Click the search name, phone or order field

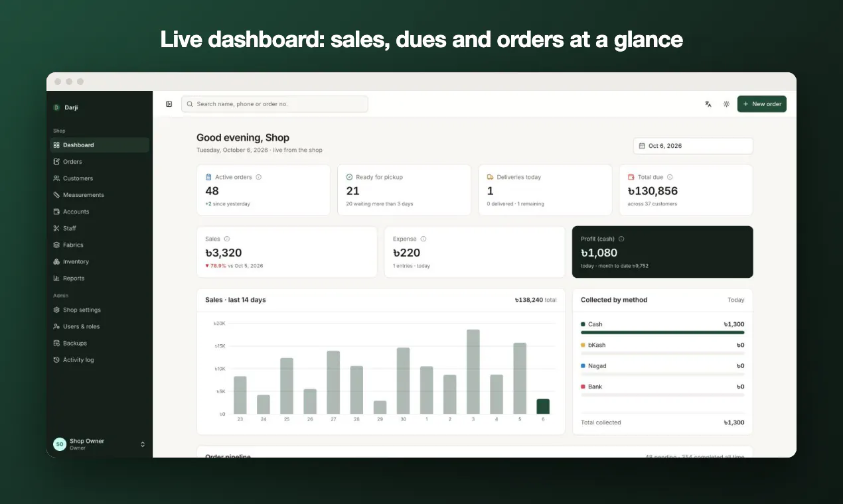(x=275, y=104)
